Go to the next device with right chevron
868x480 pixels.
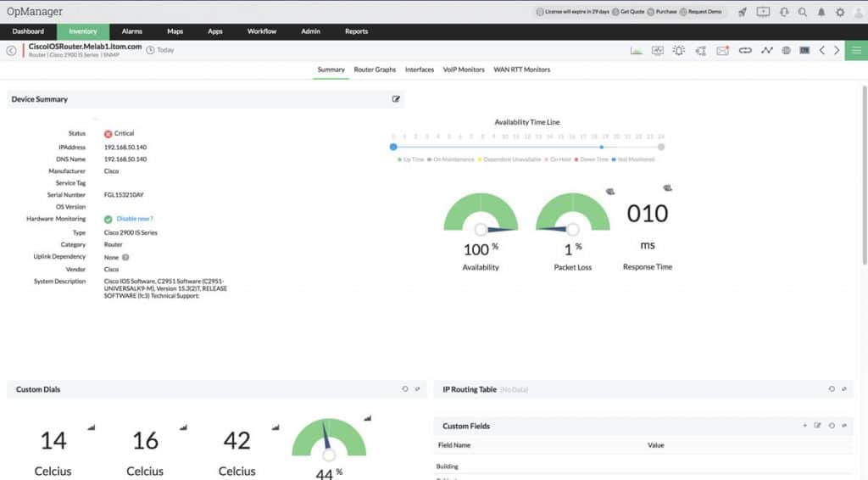[x=837, y=50]
